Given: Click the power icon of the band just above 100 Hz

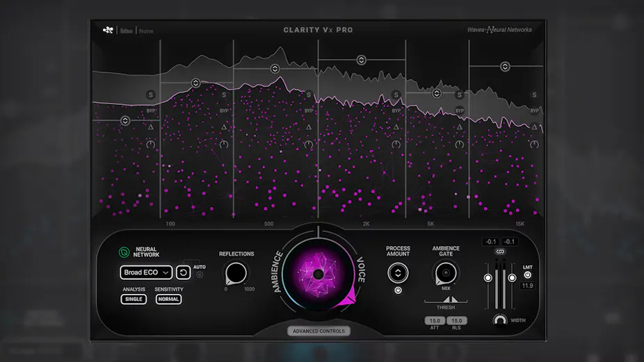Looking at the screenshot, I should [224, 145].
